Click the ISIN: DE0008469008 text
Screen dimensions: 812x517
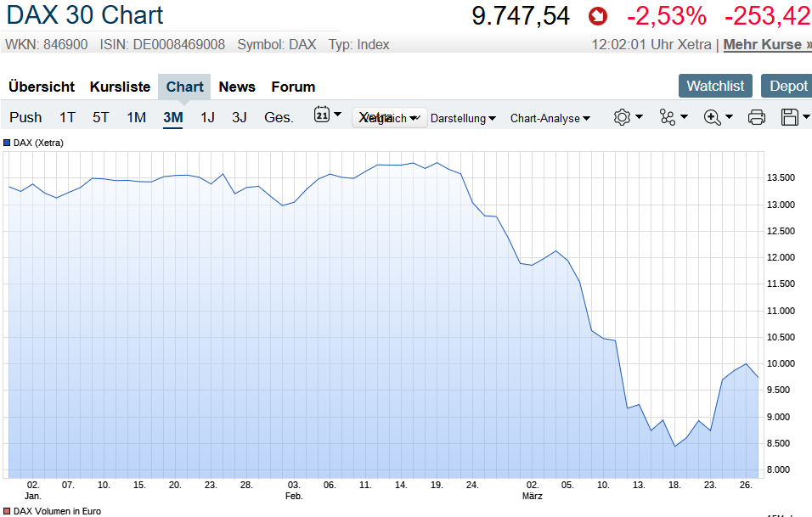coord(162,44)
